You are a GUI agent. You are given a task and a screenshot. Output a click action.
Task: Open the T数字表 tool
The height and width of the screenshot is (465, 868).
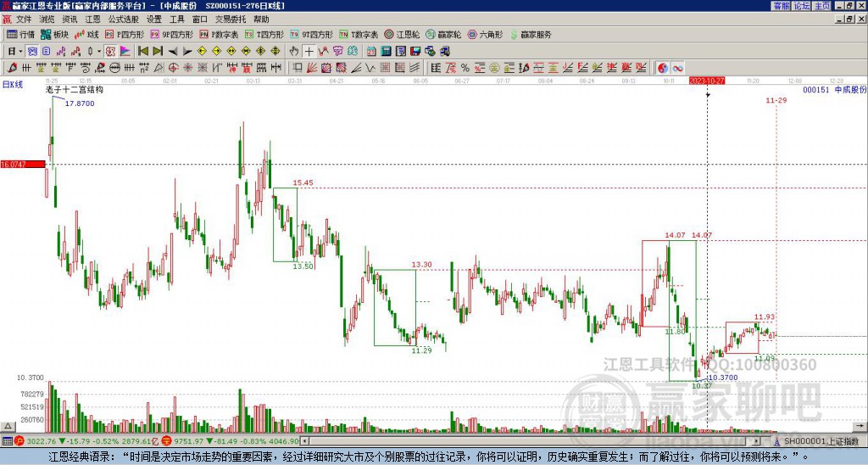coord(359,34)
